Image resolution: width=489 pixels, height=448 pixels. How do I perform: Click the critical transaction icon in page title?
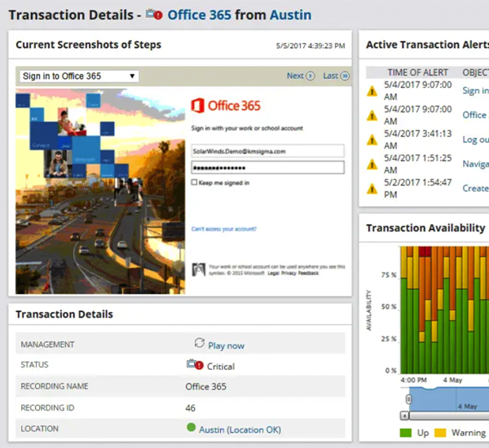(154, 15)
